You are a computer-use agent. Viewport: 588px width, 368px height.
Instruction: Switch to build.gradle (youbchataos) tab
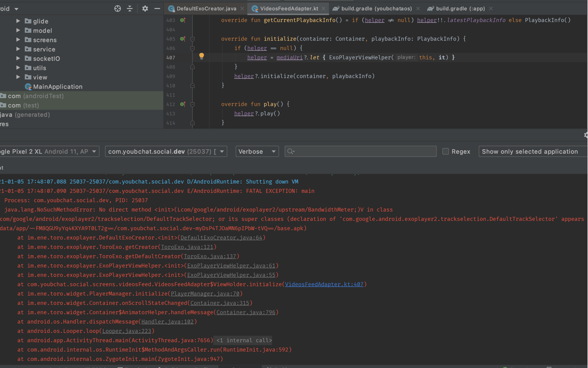click(x=376, y=8)
